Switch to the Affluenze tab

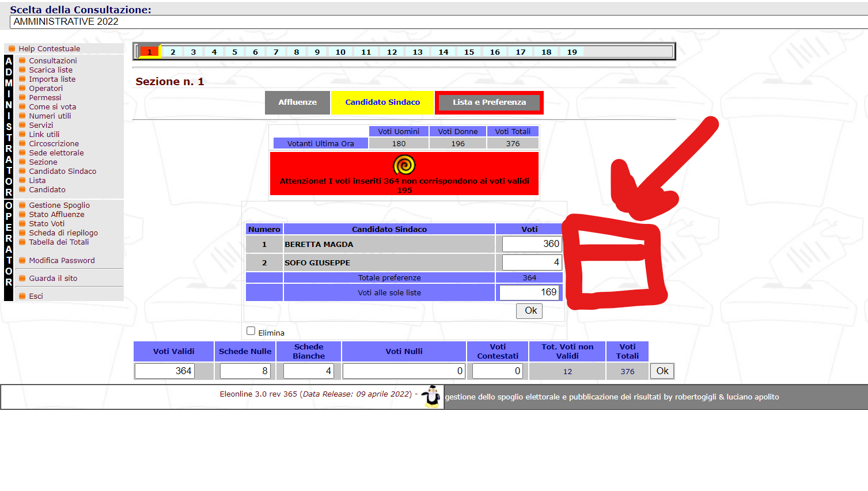tap(297, 102)
